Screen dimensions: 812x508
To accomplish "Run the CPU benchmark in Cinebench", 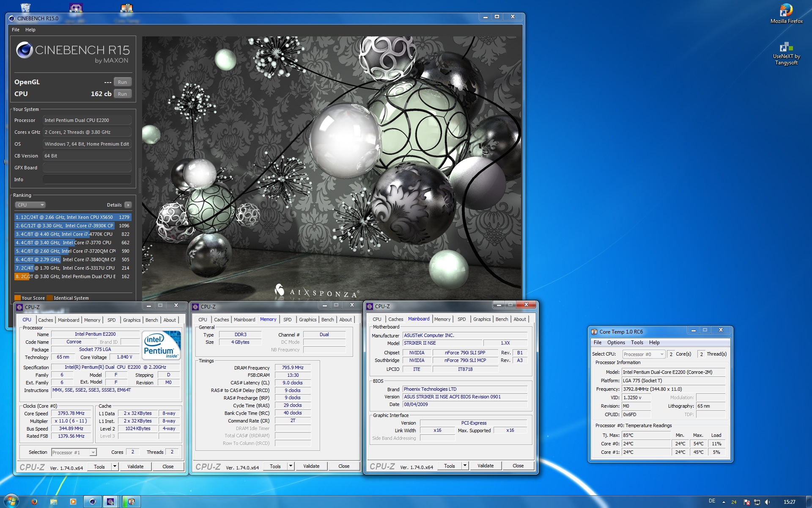I will coord(122,94).
